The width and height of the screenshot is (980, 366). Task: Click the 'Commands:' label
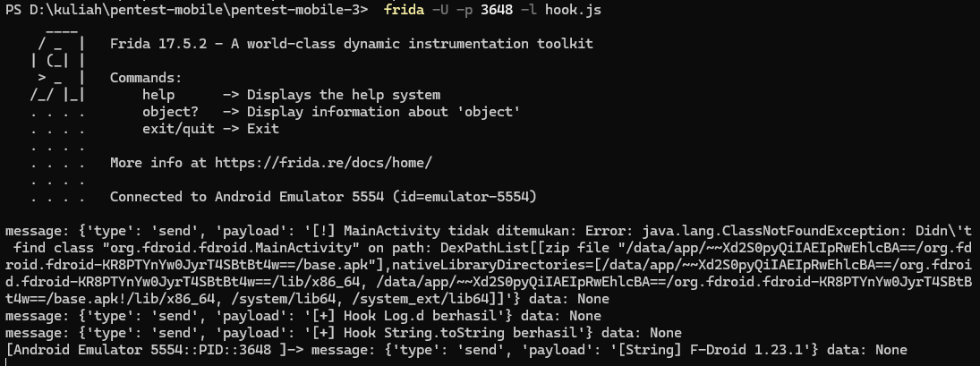(146, 77)
